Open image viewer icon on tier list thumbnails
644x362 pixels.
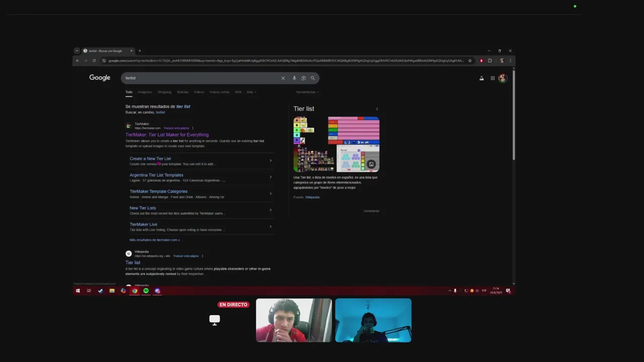[x=371, y=164]
